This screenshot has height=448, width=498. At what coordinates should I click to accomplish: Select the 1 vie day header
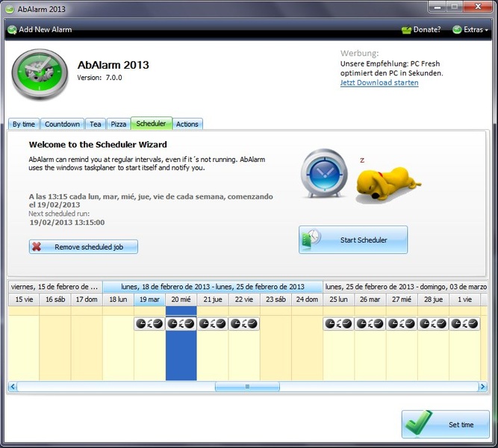click(x=464, y=299)
